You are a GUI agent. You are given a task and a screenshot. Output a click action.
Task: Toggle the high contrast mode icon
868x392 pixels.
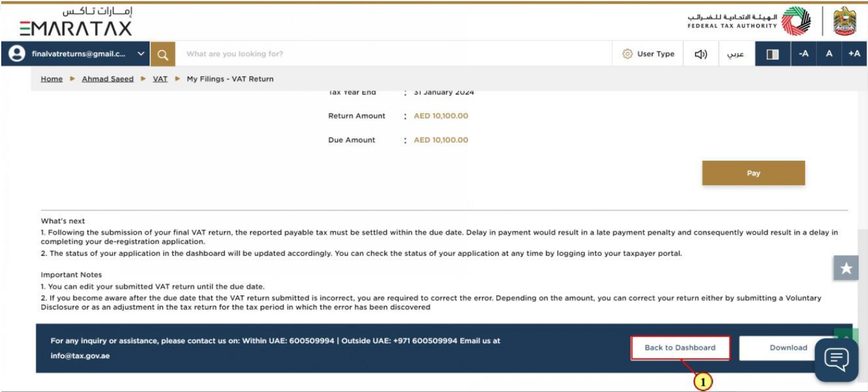[x=773, y=54]
